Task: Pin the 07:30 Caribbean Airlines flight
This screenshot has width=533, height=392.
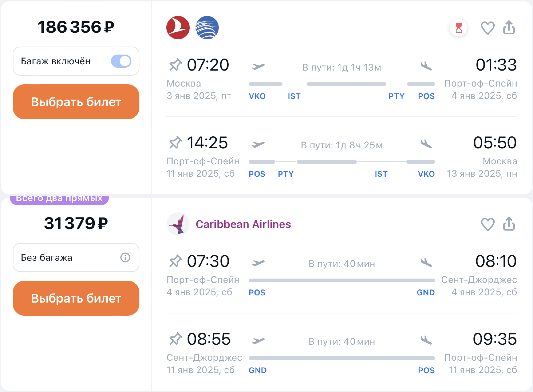Action: click(175, 261)
